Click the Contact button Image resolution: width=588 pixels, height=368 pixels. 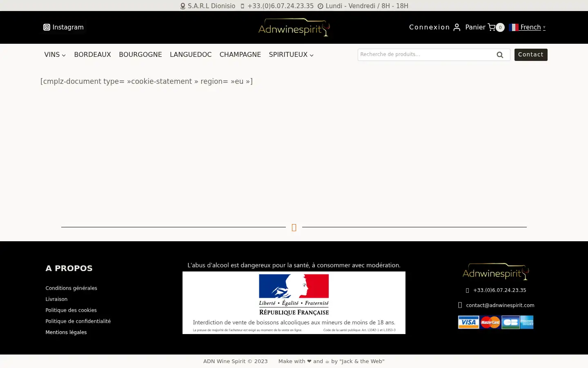[x=531, y=55]
